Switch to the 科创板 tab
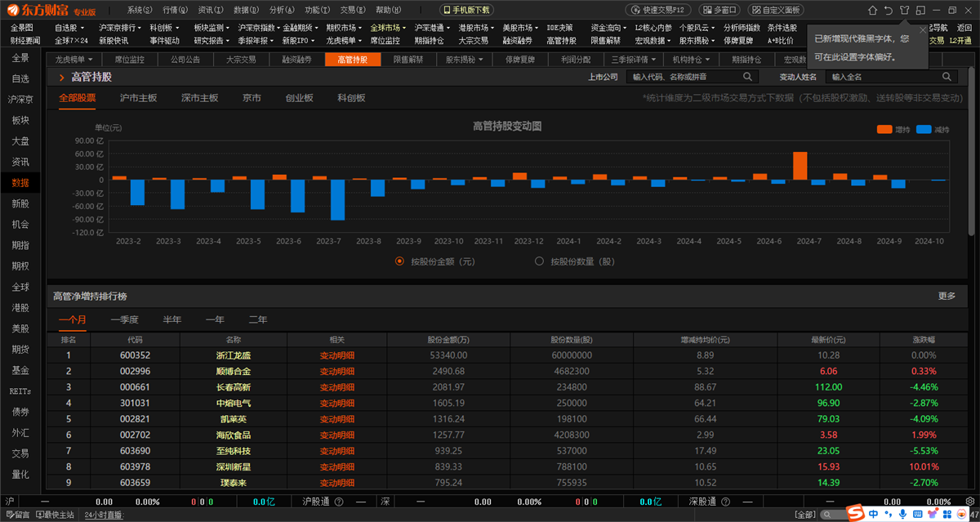 [351, 97]
